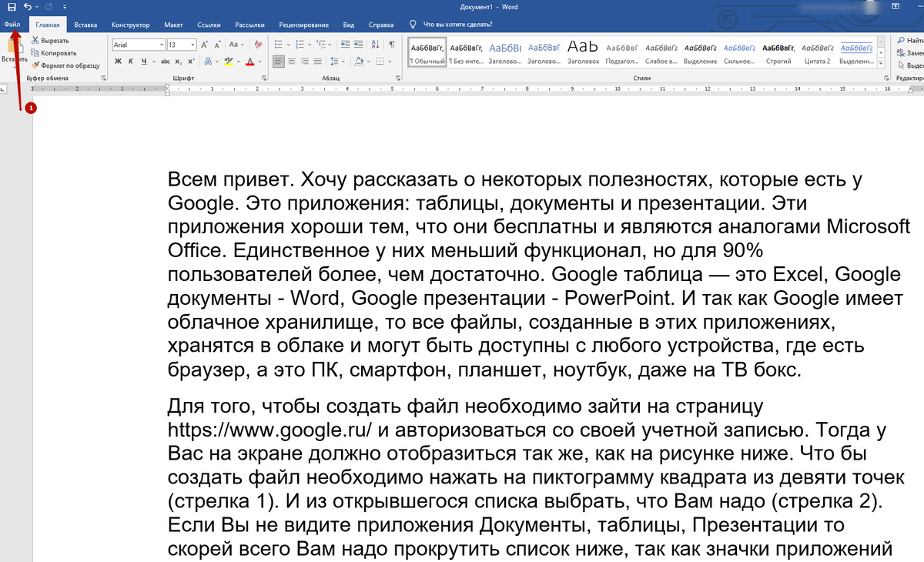Viewport: 924px width, 562px height.
Task: Click the borders grid icon
Action: pos(380,62)
